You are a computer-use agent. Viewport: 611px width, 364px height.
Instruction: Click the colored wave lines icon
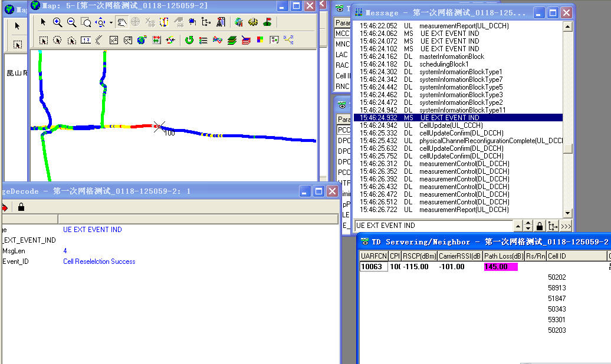tap(218, 40)
